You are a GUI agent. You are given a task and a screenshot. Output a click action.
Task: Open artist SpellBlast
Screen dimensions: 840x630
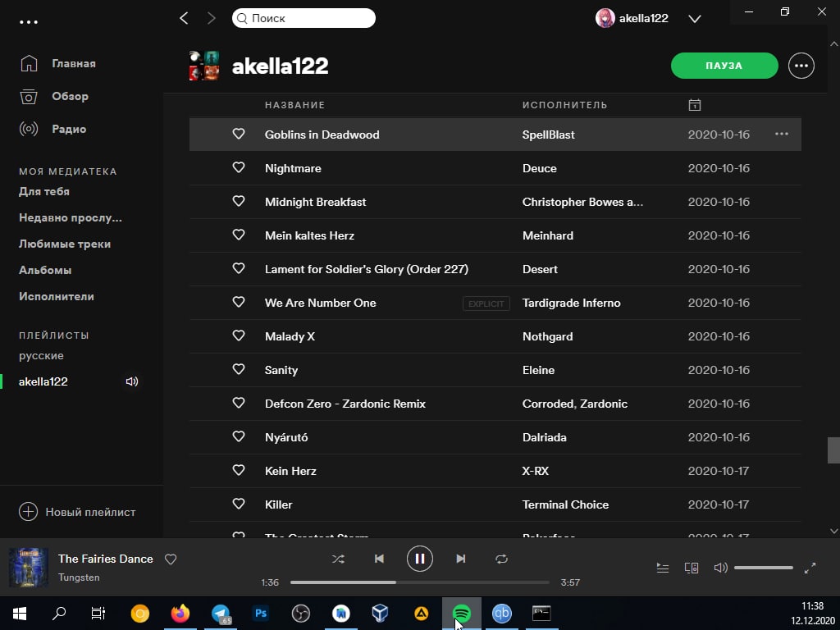click(548, 135)
